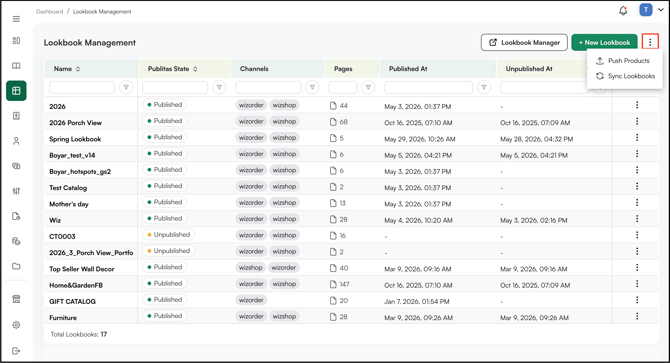
Task: Open row actions for Wiz
Action: pyautogui.click(x=637, y=219)
